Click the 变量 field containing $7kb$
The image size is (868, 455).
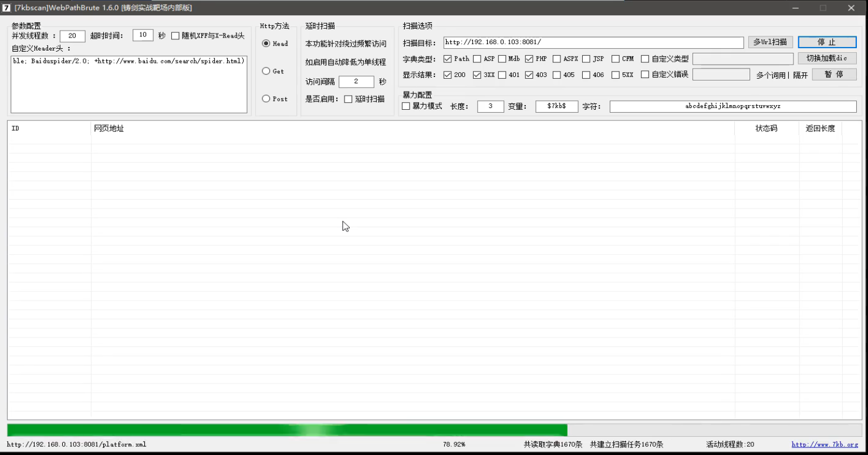coord(556,106)
